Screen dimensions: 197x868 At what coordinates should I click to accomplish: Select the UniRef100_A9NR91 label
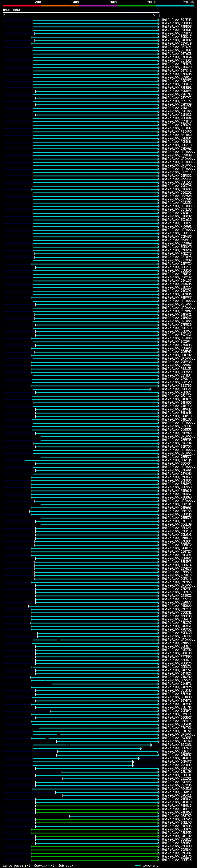click(177, 88)
